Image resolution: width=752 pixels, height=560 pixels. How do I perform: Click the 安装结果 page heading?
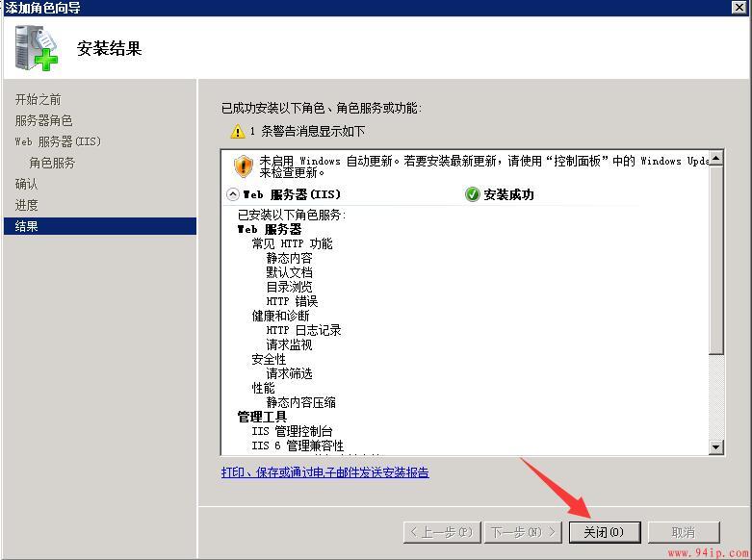(110, 48)
